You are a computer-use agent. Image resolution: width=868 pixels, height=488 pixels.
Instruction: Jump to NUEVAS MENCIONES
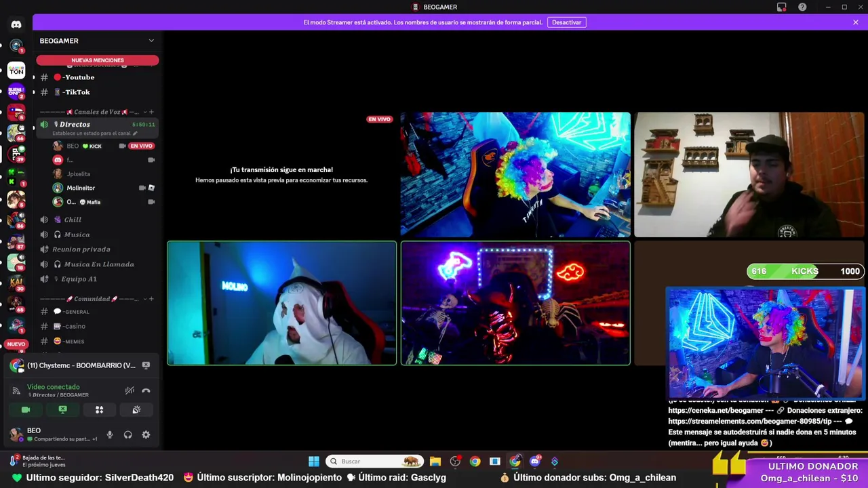pyautogui.click(x=98, y=60)
